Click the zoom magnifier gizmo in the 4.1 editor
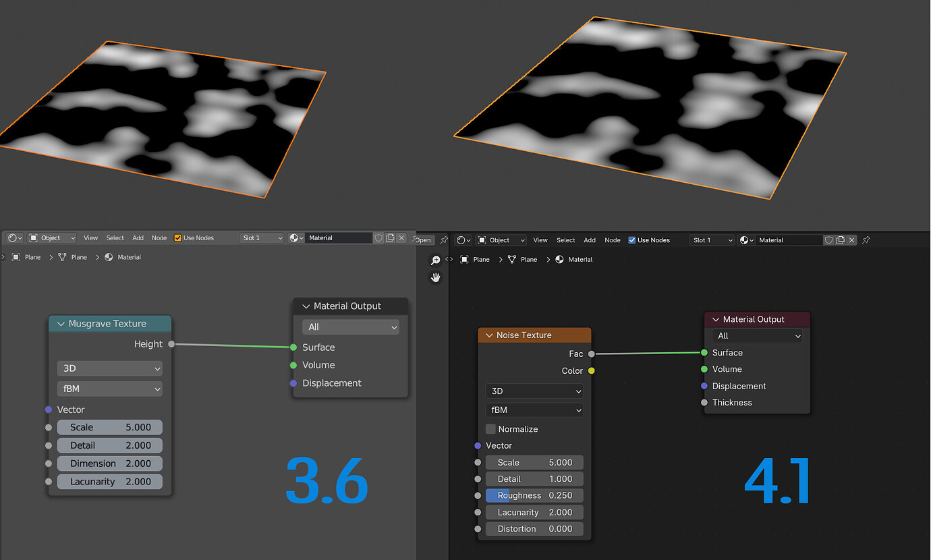 click(436, 260)
